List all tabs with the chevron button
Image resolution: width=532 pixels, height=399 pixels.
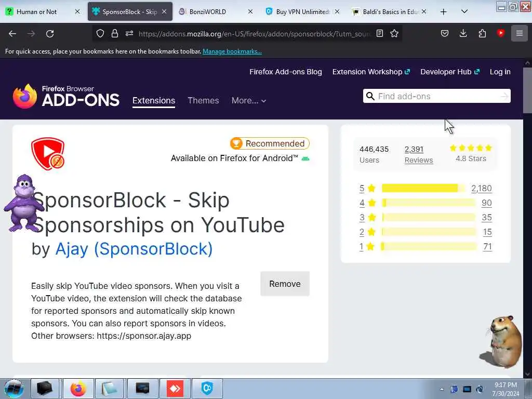point(464,11)
